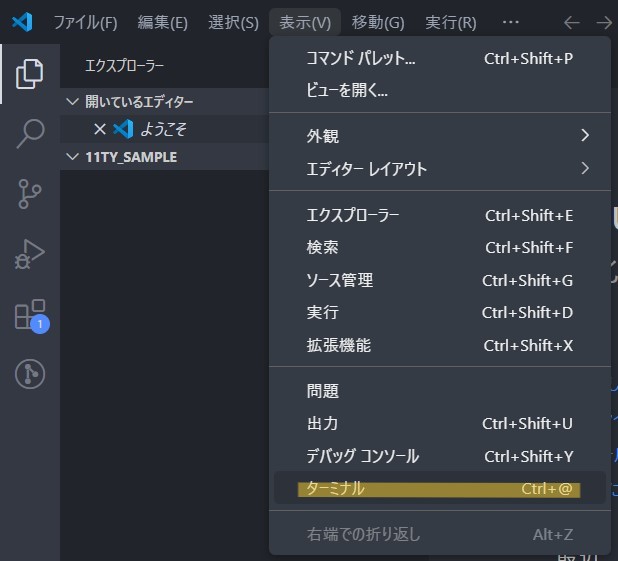Select デバッグ コンソール menu item
The width and height of the screenshot is (618, 561).
click(x=440, y=456)
